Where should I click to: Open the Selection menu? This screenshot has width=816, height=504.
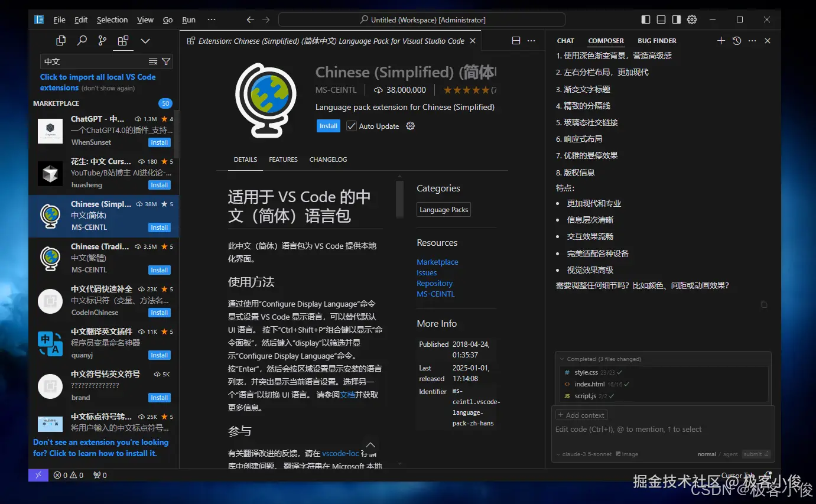[x=112, y=19]
